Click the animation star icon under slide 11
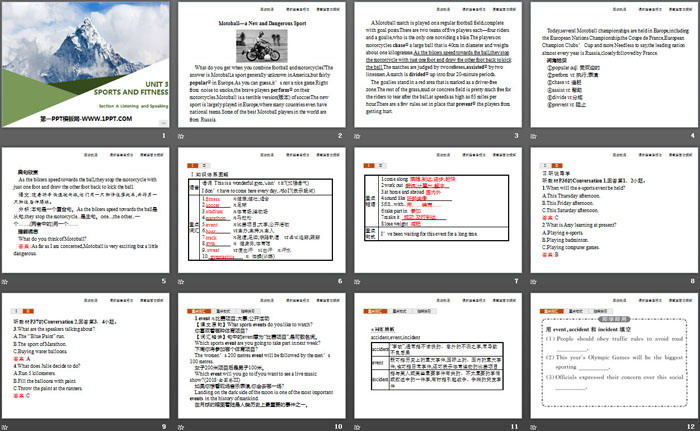Viewport: 700px width, 431px height. [x=357, y=427]
